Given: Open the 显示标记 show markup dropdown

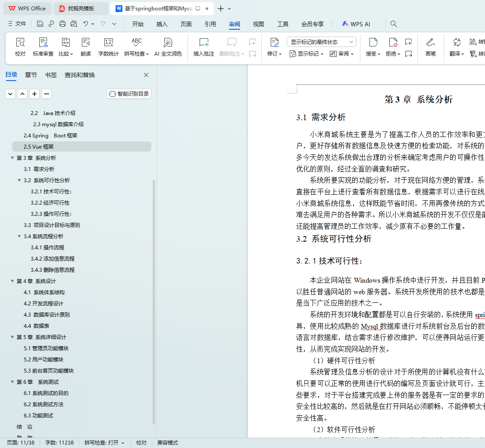Looking at the screenshot, I should [x=307, y=54].
